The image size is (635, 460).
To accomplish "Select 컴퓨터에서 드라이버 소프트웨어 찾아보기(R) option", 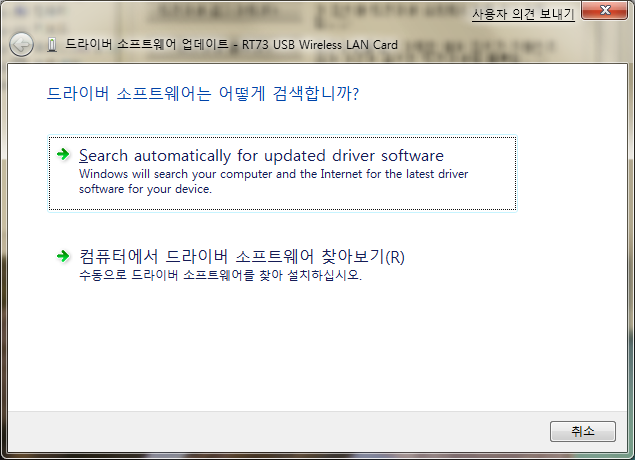I will 282,266.
